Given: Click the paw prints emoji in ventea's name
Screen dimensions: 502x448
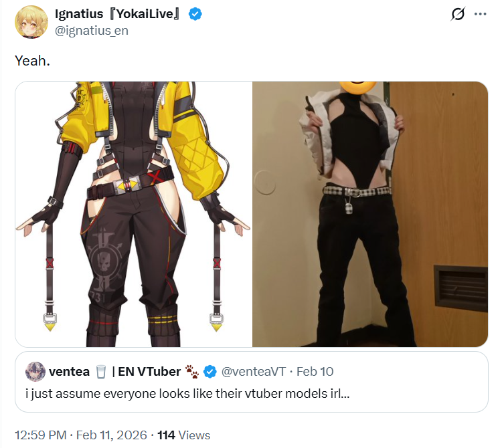Looking at the screenshot, I should tap(192, 372).
